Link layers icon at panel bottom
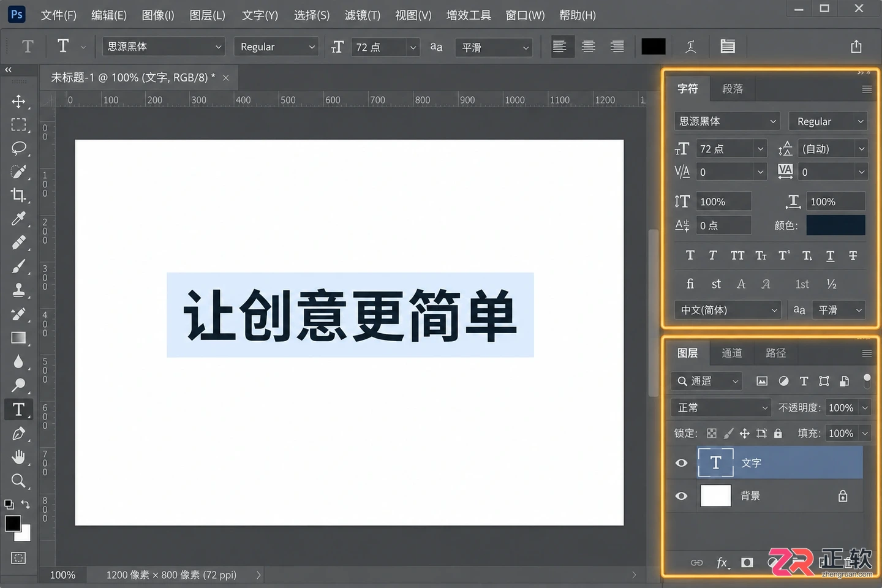This screenshot has width=882, height=588. pyautogui.click(x=697, y=562)
